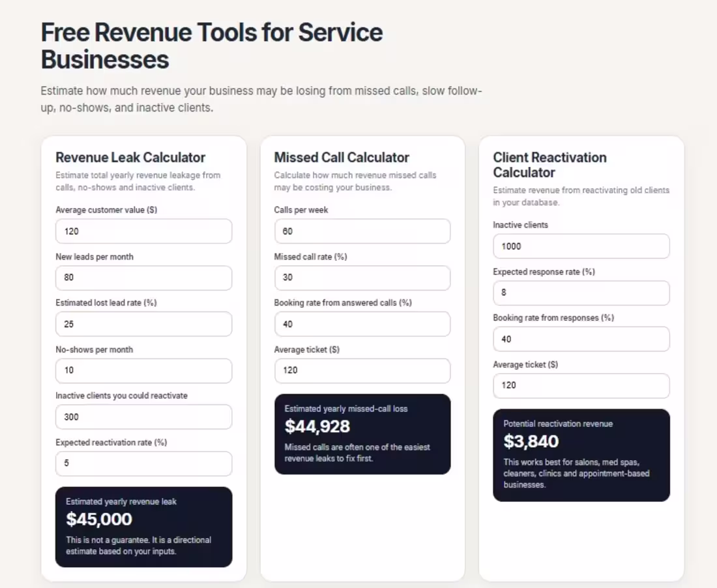Screen dimensions: 717x588
Task: Click the $44,928 missed-call loss result
Action: tap(317, 426)
